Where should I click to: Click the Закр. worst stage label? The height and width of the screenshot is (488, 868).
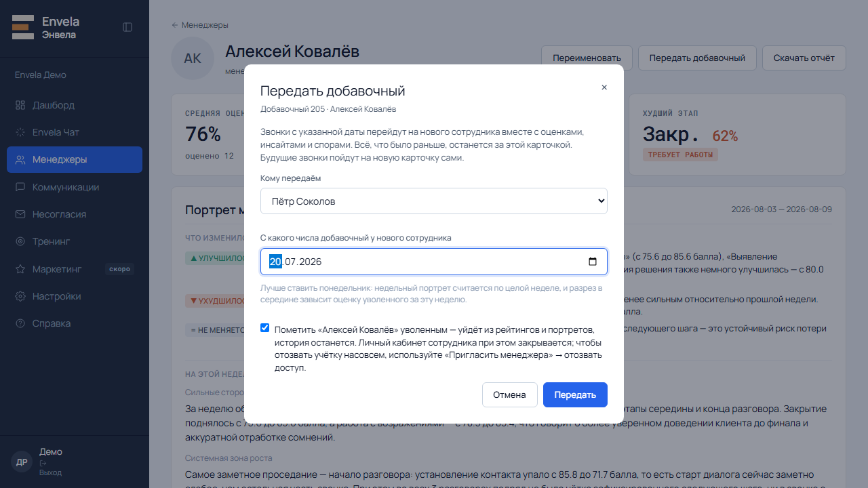click(x=671, y=134)
